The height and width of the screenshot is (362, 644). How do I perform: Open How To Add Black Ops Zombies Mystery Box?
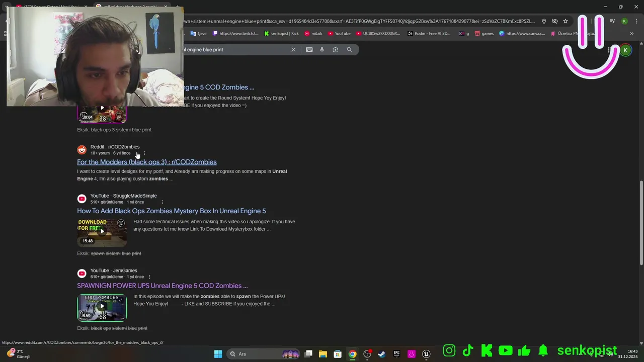pyautogui.click(x=172, y=211)
